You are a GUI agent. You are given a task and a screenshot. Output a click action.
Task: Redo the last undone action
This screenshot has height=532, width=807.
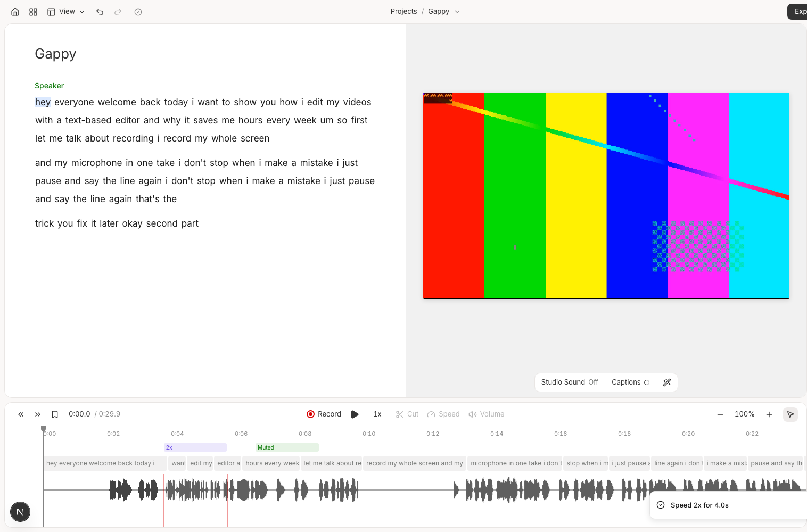point(118,12)
